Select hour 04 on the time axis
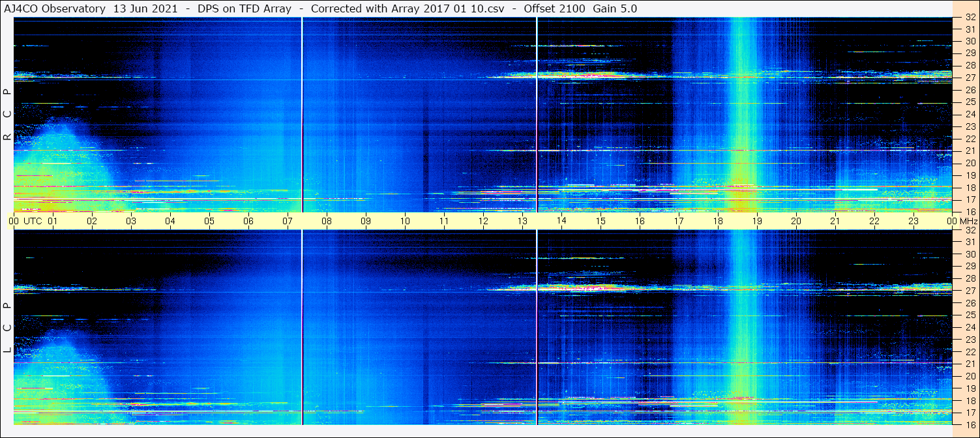Viewport: 980px width, 438px height. [170, 221]
